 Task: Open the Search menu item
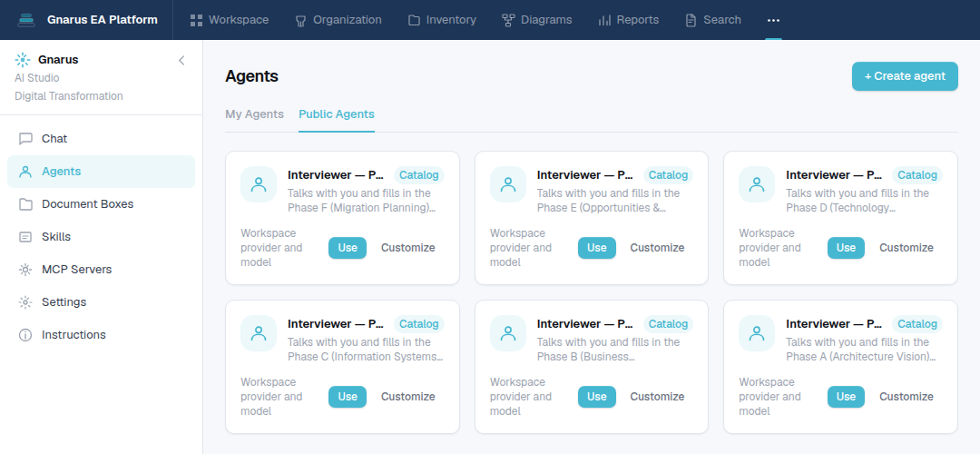tap(713, 20)
